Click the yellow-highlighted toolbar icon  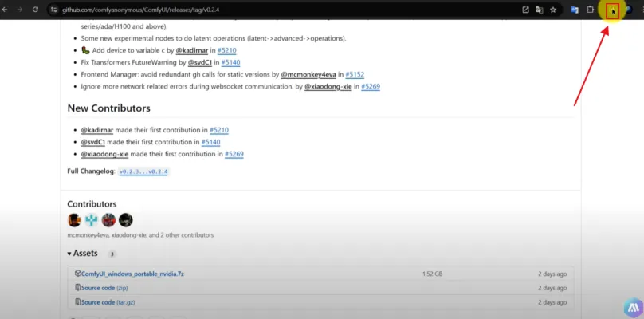[612, 10]
